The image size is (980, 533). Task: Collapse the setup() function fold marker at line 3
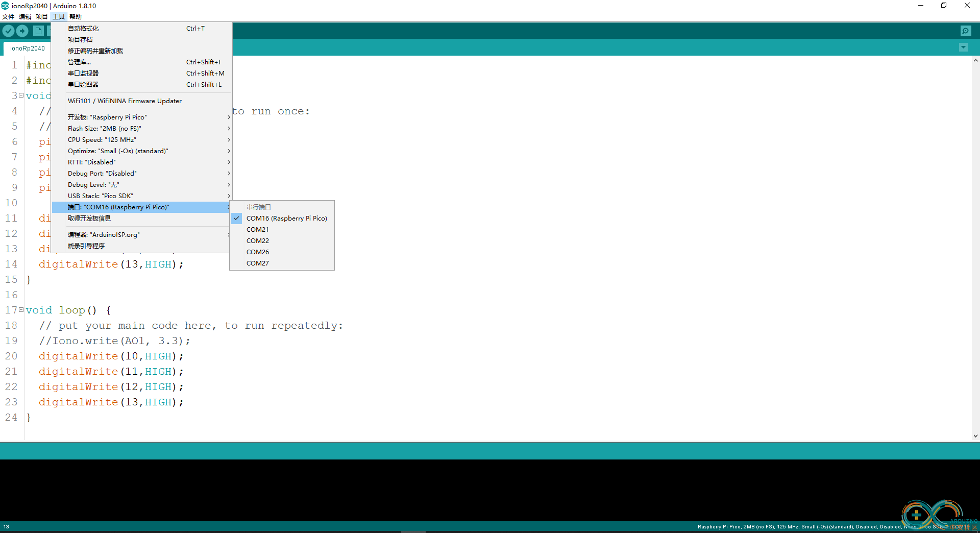(21, 95)
